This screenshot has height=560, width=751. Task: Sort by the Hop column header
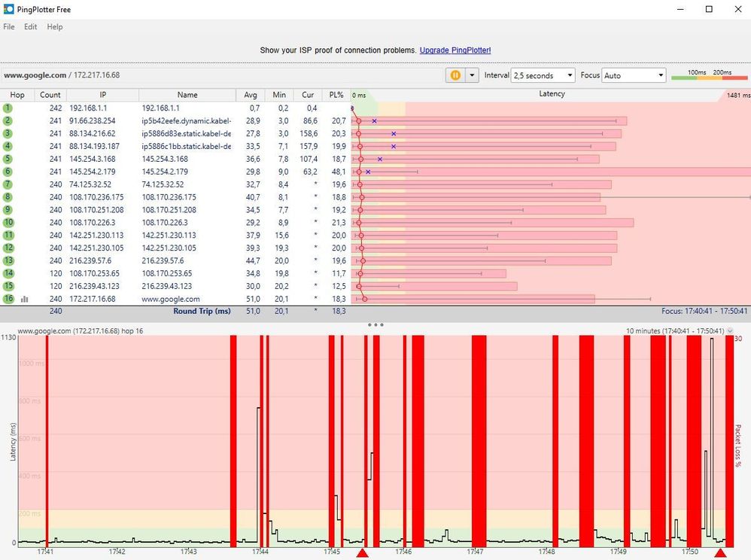tap(17, 95)
